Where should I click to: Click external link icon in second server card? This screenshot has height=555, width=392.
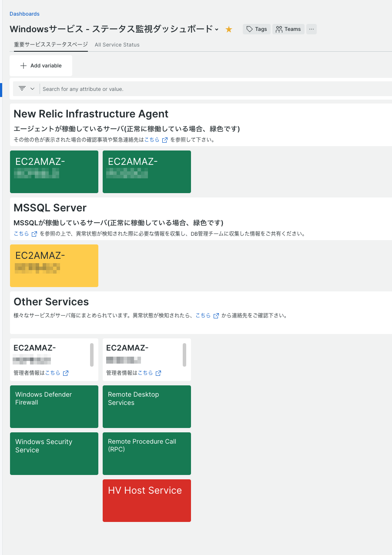(158, 373)
